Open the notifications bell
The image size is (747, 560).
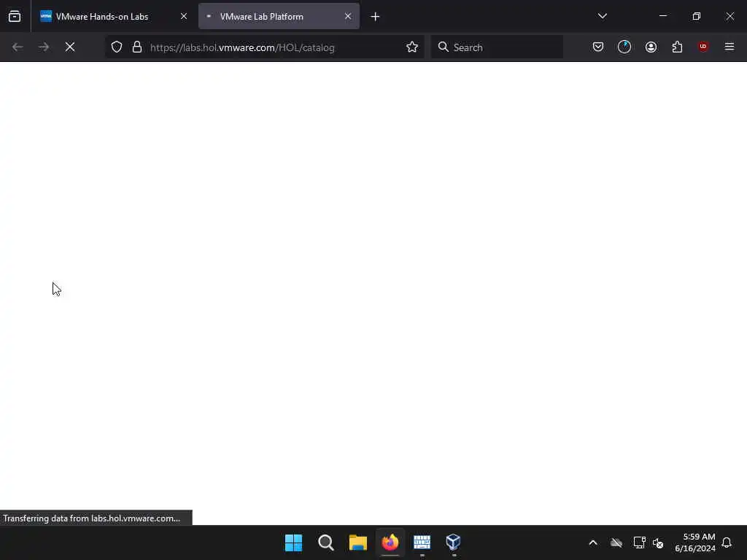click(727, 542)
